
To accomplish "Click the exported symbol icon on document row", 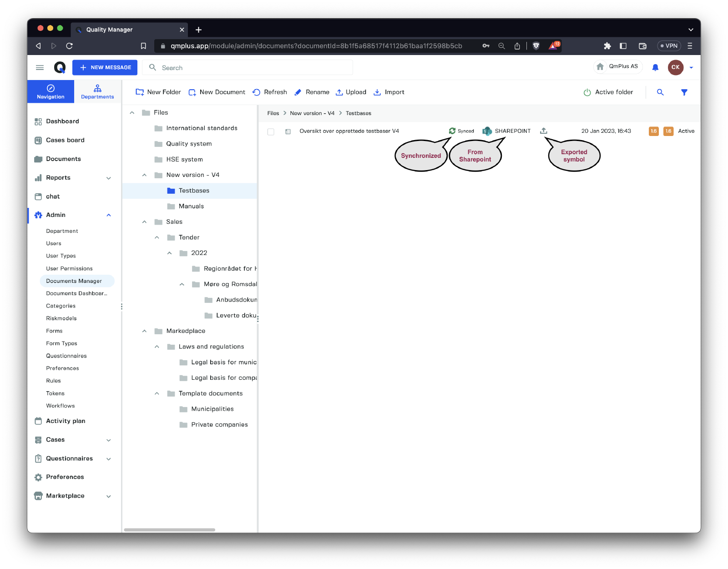I will click(543, 131).
